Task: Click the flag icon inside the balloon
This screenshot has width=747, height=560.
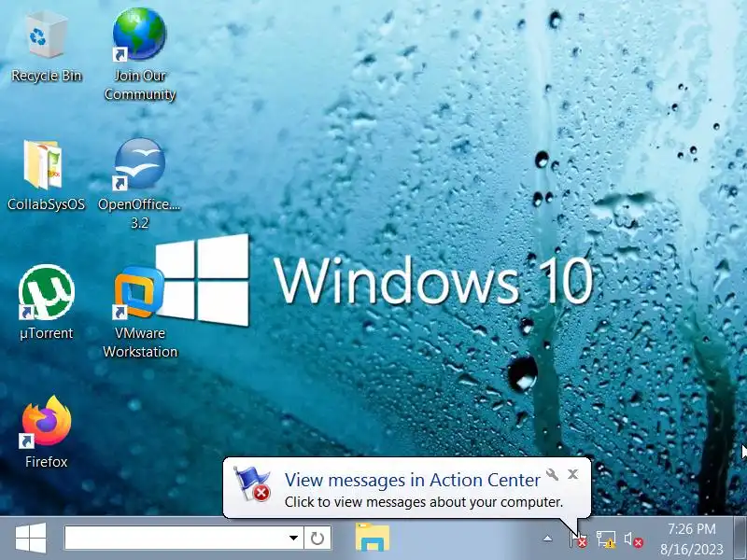Action: 252,483
